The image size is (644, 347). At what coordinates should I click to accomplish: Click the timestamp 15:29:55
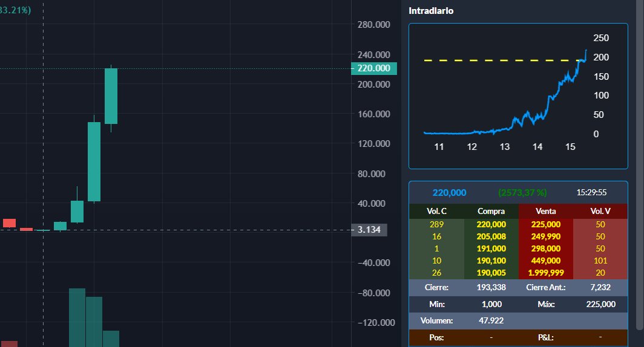591,192
